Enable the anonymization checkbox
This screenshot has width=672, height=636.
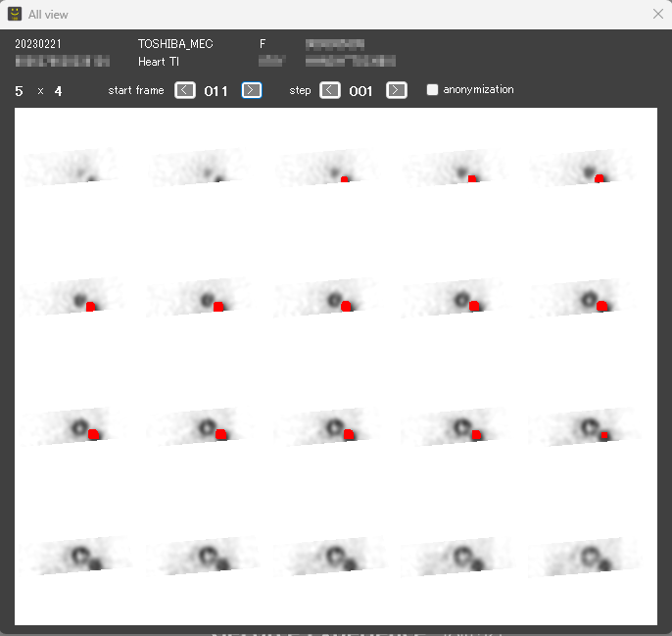tap(433, 90)
